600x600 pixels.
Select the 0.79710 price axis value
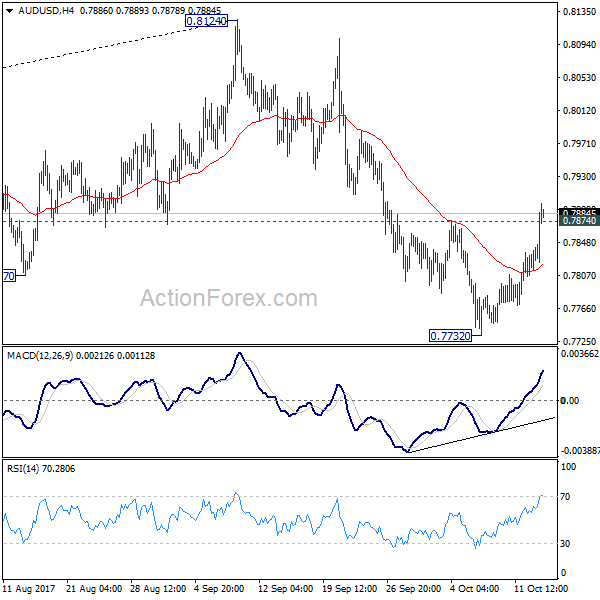579,143
